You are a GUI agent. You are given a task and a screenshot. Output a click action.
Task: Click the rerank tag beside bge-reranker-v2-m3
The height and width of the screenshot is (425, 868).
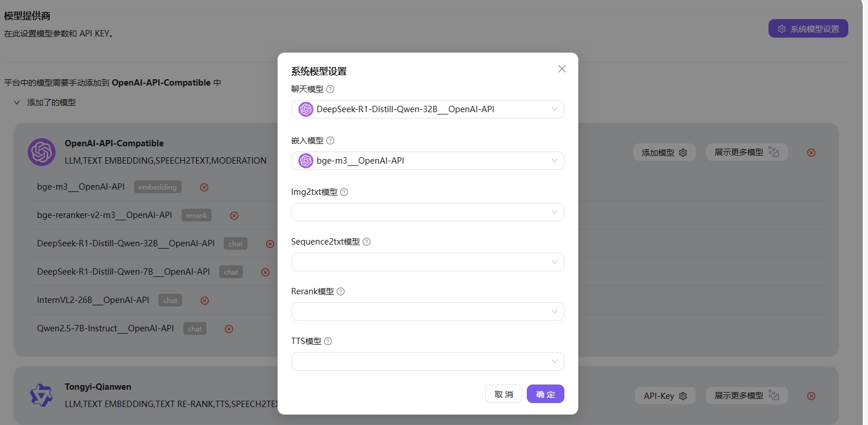pyautogui.click(x=197, y=215)
